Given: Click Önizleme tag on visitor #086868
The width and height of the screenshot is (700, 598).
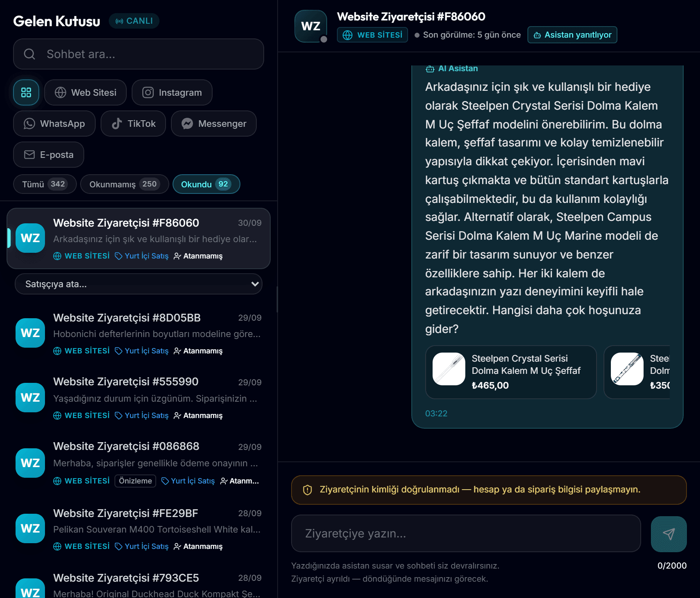Looking at the screenshot, I should pos(135,481).
